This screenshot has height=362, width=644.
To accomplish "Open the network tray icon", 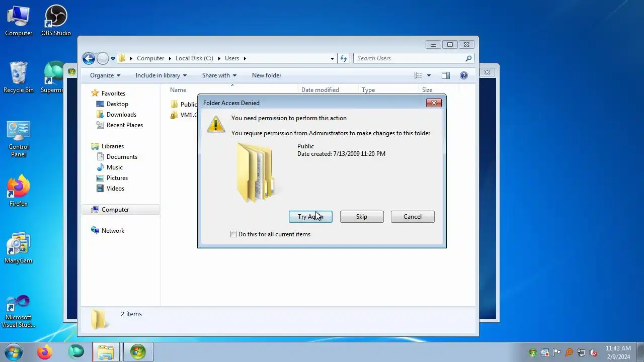I will (581, 352).
